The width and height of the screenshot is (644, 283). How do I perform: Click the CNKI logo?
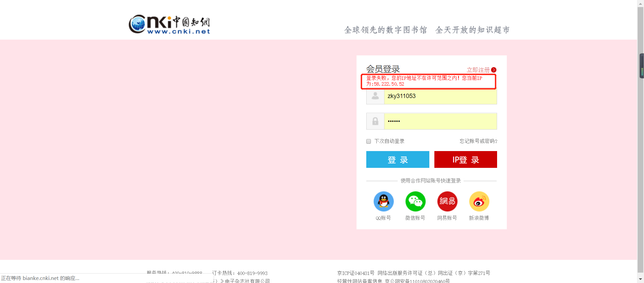(x=169, y=25)
